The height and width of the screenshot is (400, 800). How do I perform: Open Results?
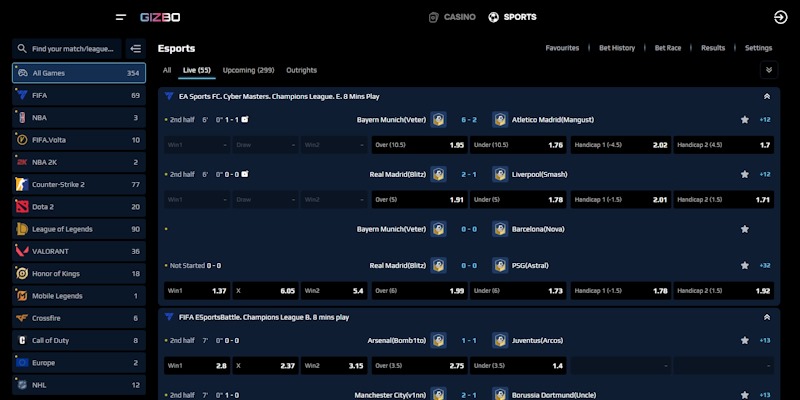pyautogui.click(x=713, y=48)
